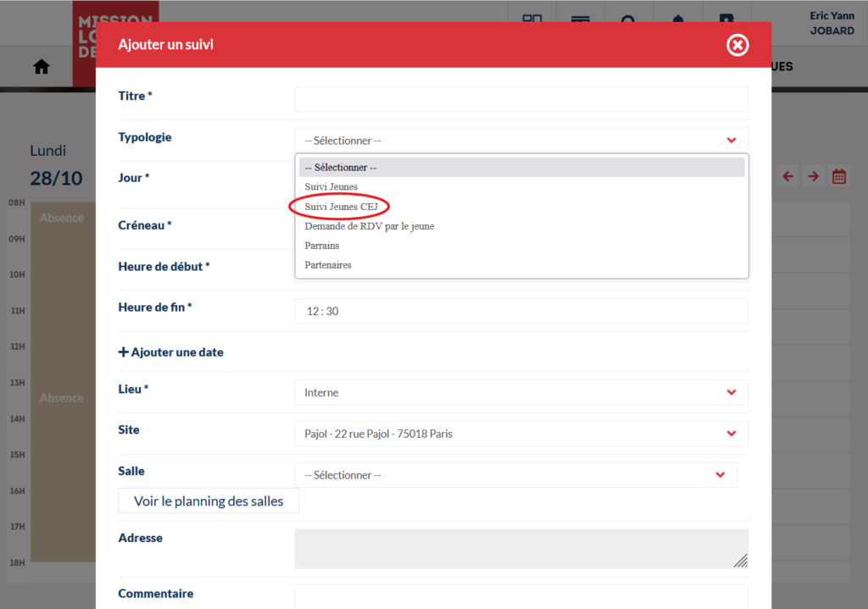Click the 'Lundi' day header
Screen dimensions: 868x609
(x=48, y=151)
